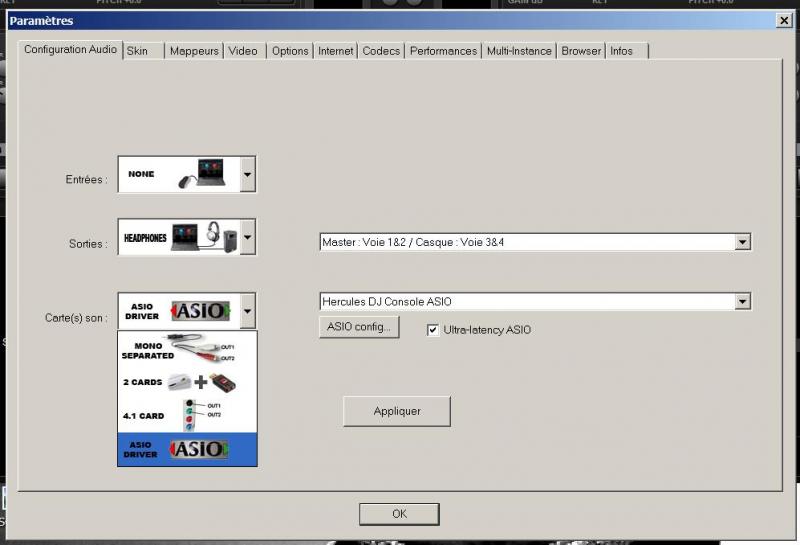Collapse the Carte(s) son dropdown arrow
The image size is (800, 545).
(x=247, y=311)
